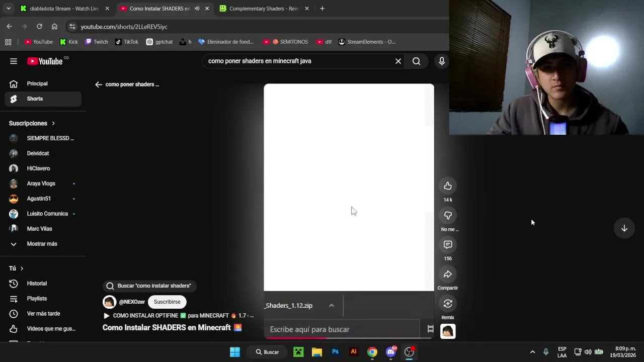Open the StreamElements bookmark
Viewport: 644px width, 362px height.
367,42
